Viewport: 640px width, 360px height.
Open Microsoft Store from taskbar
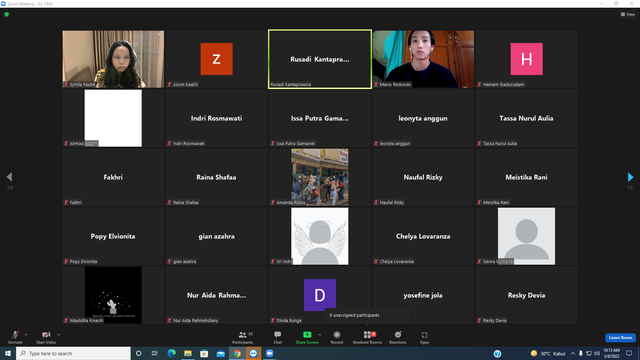[204, 353]
